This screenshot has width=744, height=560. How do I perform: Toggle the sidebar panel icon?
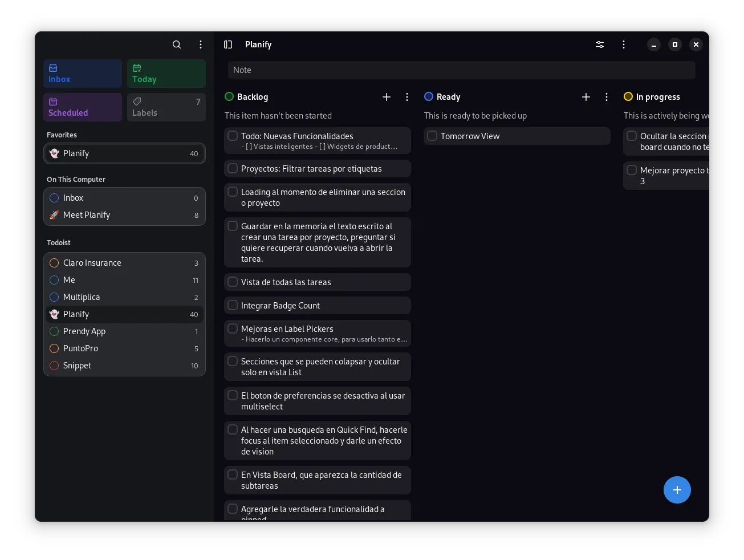coord(228,44)
